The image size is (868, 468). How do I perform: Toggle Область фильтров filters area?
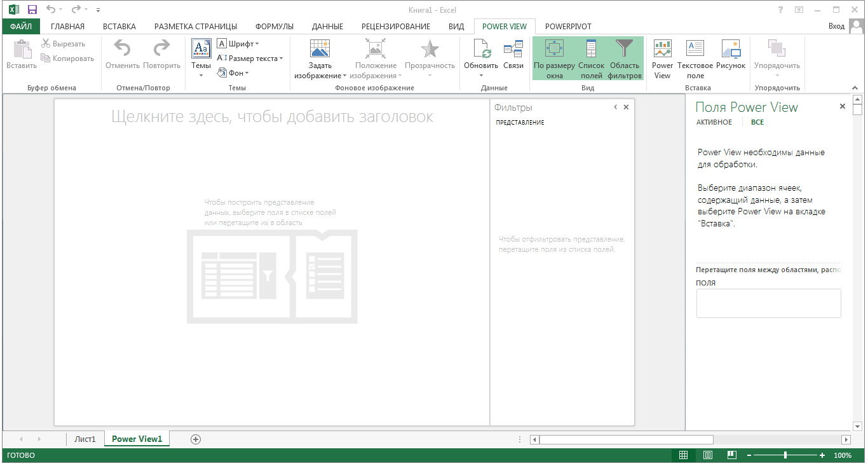[625, 59]
